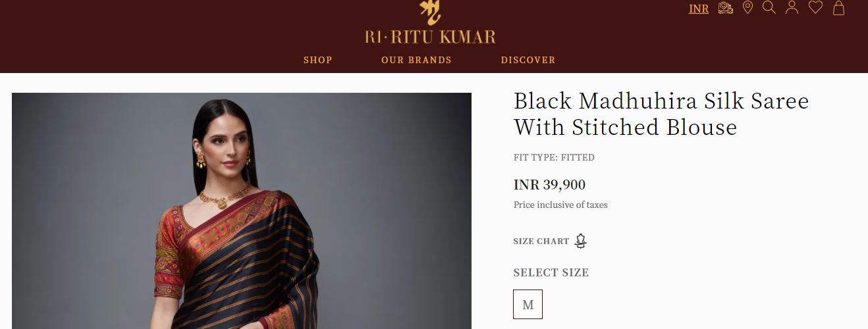Screen dimensions: 868x329
Task: Open the wishlist heart icon
Action: point(815,8)
